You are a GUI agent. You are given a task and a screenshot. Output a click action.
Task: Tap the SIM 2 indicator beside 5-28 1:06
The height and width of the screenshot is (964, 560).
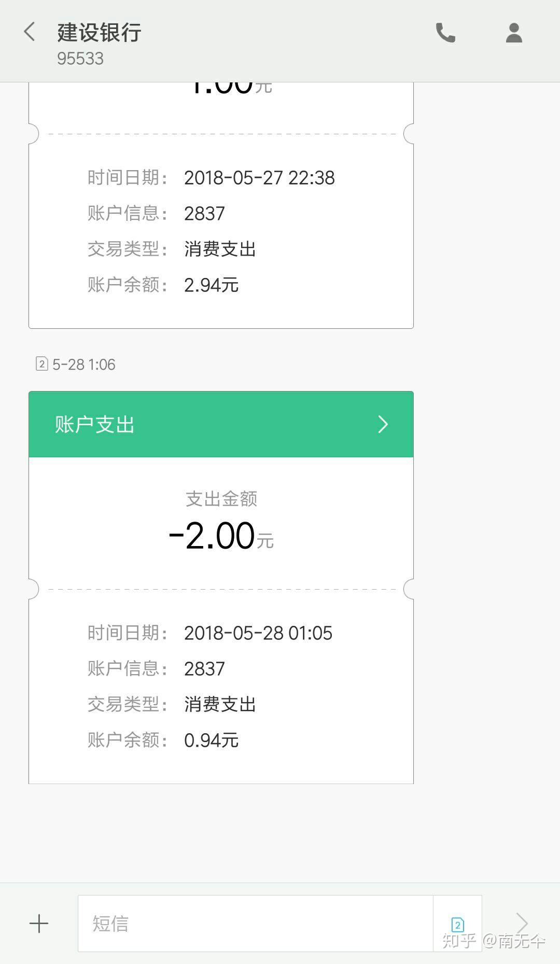tap(41, 364)
